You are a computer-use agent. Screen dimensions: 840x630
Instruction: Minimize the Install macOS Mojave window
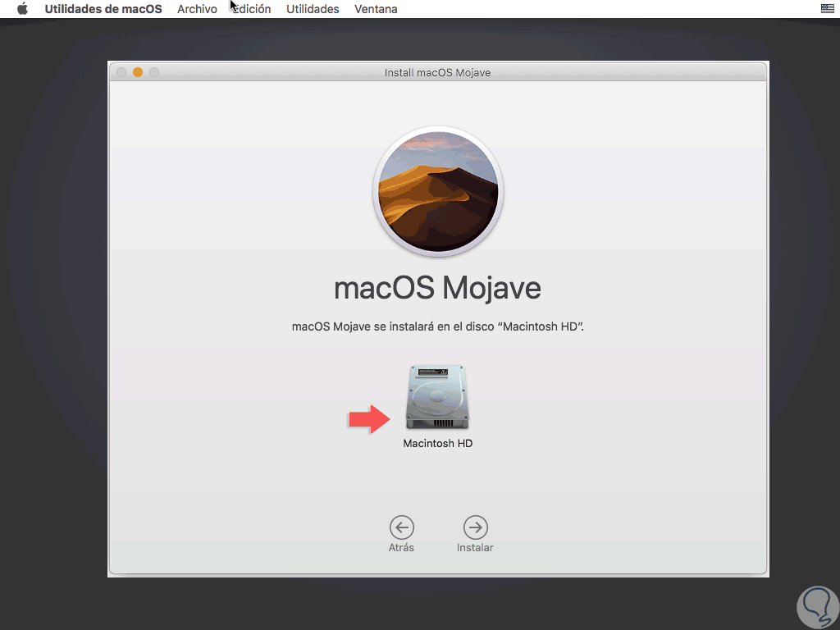tap(138, 72)
